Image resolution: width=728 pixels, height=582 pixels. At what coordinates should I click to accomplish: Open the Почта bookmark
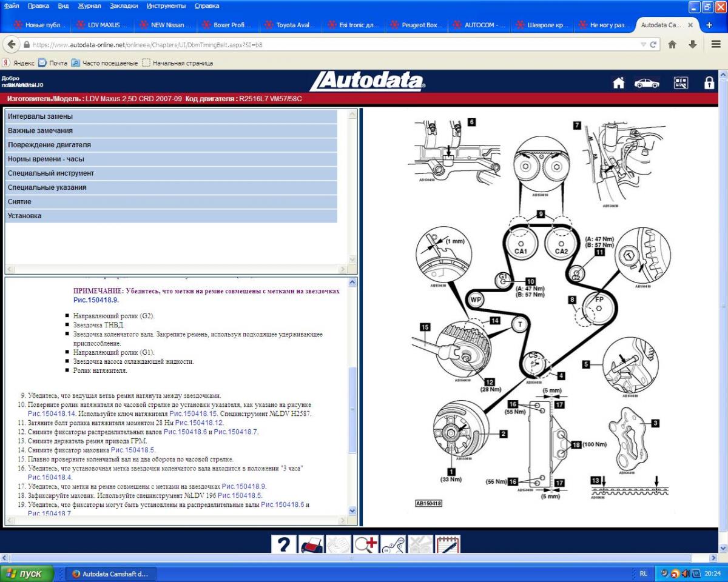[53, 62]
